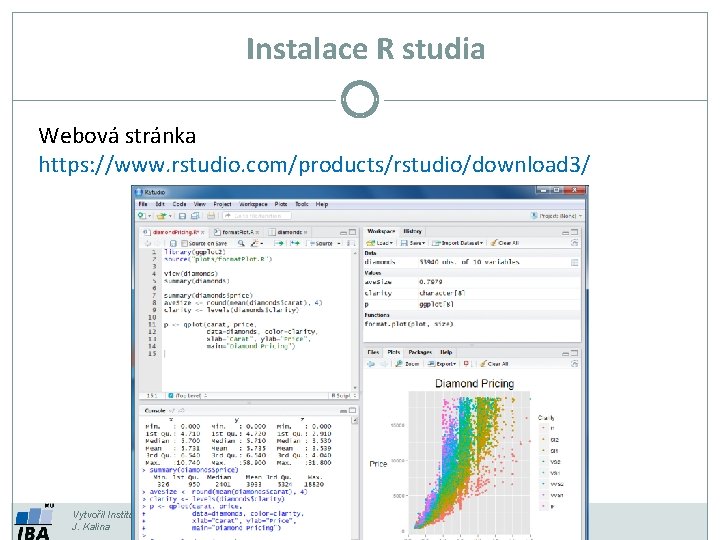Open the (Top Level) scope selector

pos(188,395)
